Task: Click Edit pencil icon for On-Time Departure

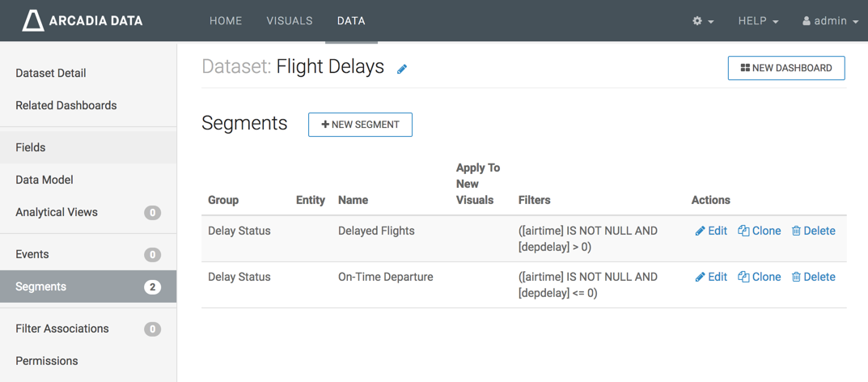Action: pyautogui.click(x=701, y=277)
